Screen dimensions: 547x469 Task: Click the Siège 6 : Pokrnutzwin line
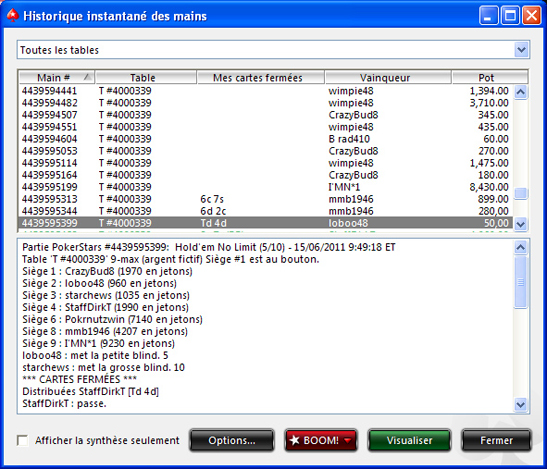[x=112, y=319]
